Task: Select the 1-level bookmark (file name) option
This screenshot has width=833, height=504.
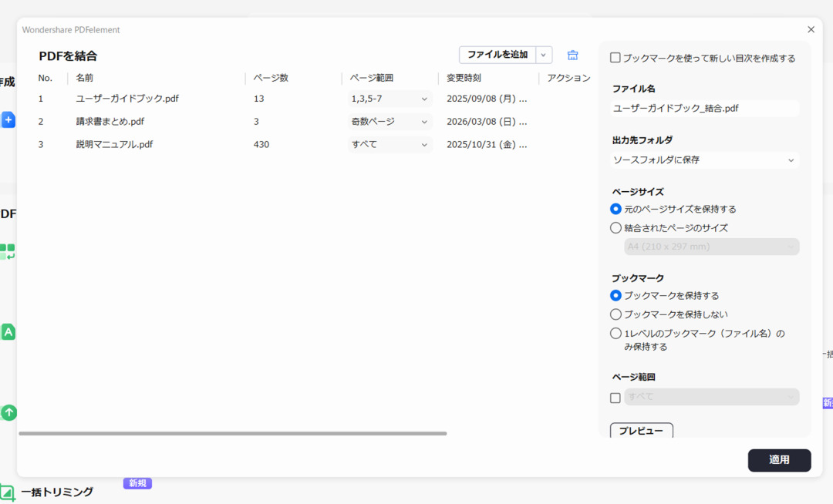Action: pyautogui.click(x=615, y=333)
